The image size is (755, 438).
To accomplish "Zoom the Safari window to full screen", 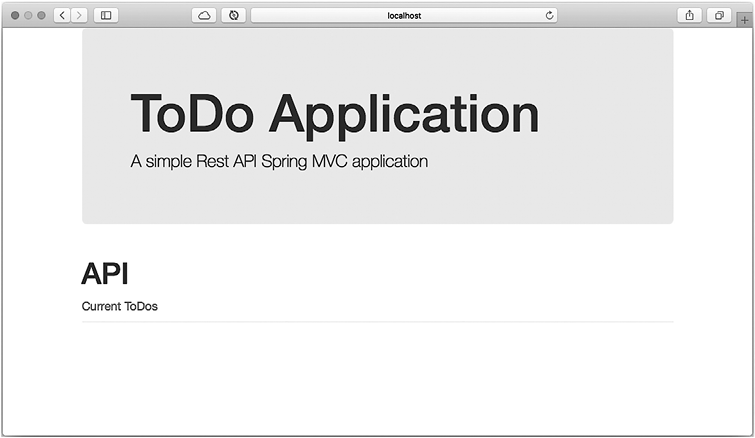I will pyautogui.click(x=41, y=15).
